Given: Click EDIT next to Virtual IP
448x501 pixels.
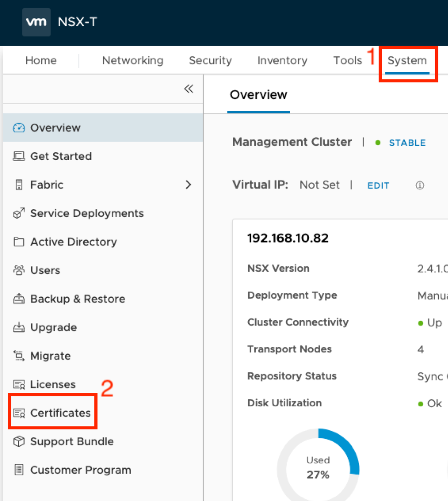Looking at the screenshot, I should 379,185.
